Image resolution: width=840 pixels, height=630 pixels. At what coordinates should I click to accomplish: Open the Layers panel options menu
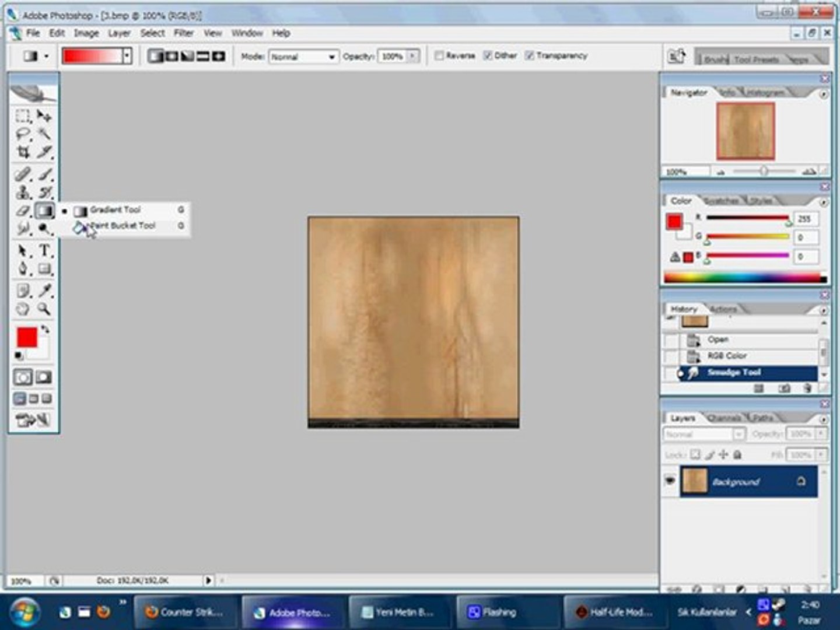click(824, 419)
